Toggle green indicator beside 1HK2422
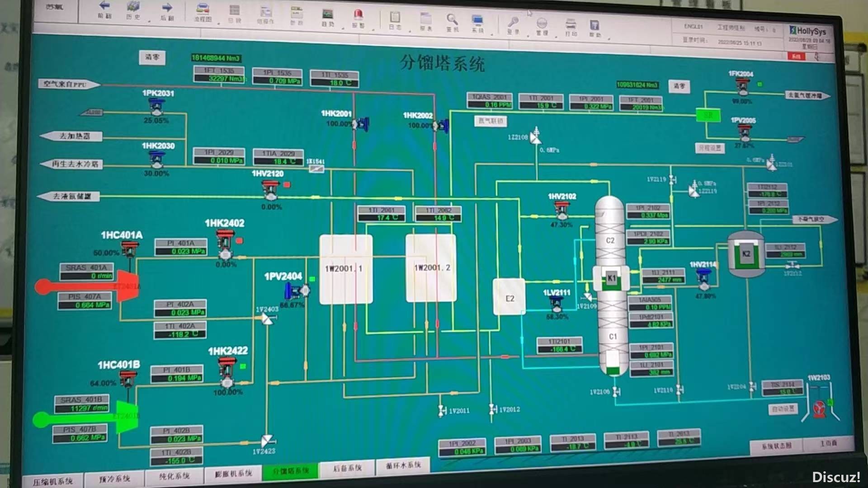This screenshot has height=488, width=868. coord(243,366)
